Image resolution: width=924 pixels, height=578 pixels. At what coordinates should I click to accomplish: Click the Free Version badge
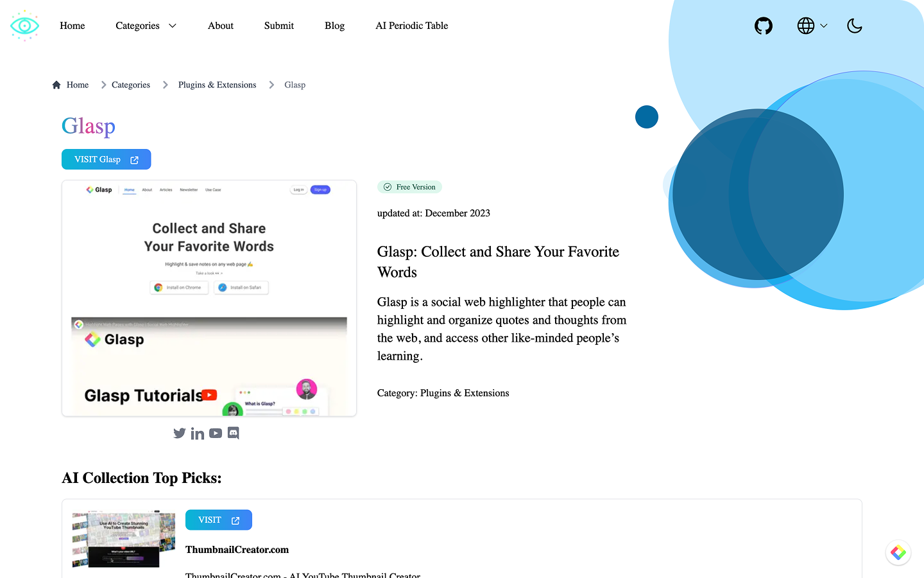[x=409, y=187]
